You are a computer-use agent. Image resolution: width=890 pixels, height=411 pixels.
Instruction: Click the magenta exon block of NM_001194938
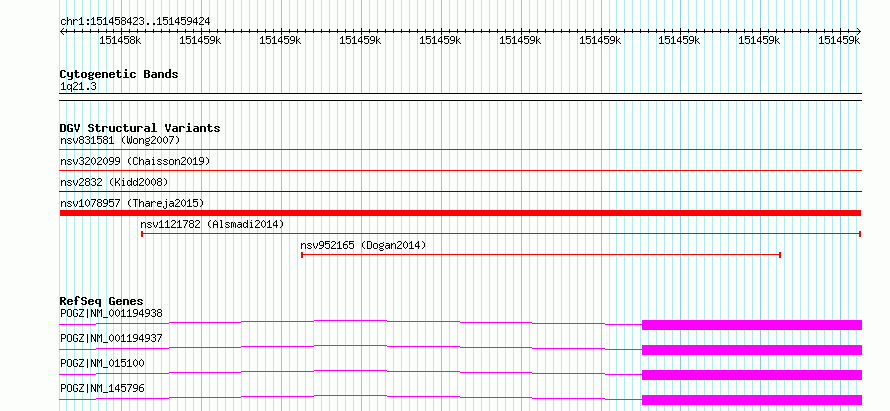click(752, 325)
